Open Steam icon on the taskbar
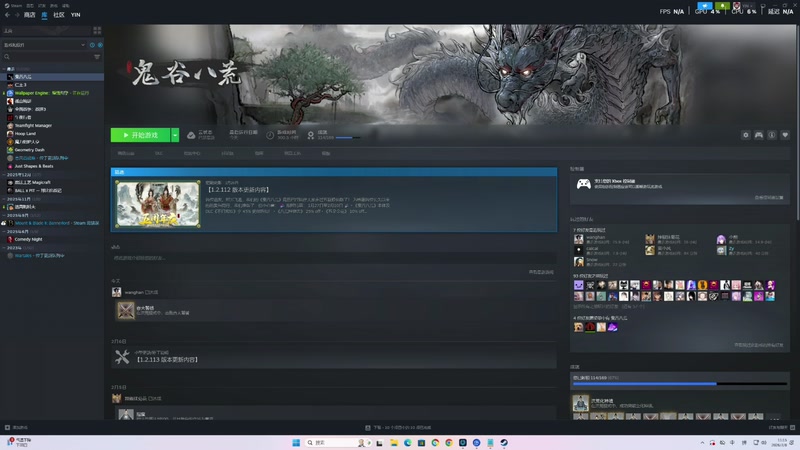Image resolution: width=800 pixels, height=450 pixels. click(x=504, y=442)
